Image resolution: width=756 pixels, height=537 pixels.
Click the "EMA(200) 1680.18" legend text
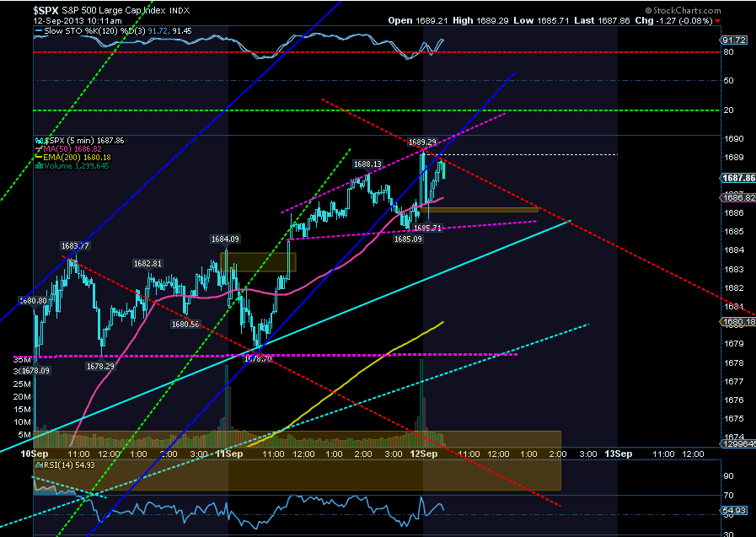[77, 157]
